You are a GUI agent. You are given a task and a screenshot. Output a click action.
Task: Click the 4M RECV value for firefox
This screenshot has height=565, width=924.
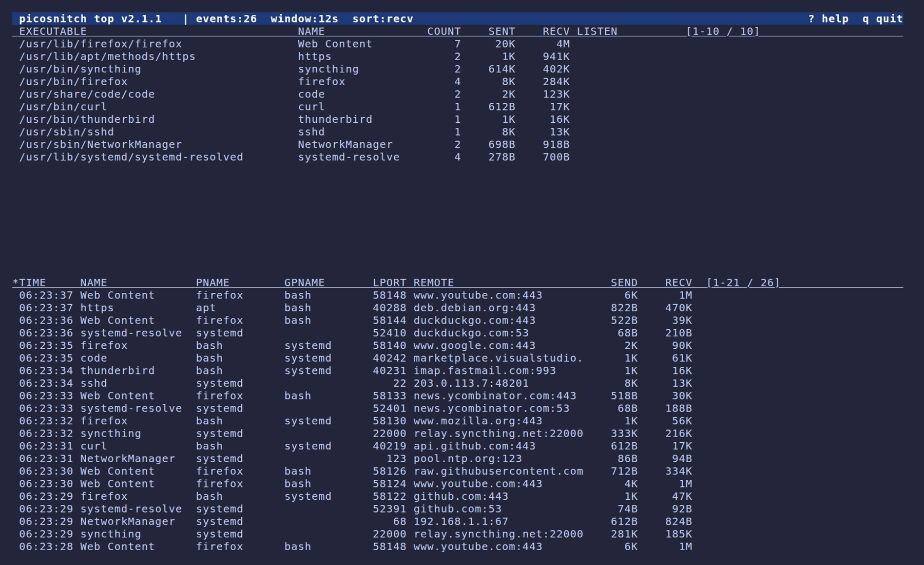click(x=563, y=44)
